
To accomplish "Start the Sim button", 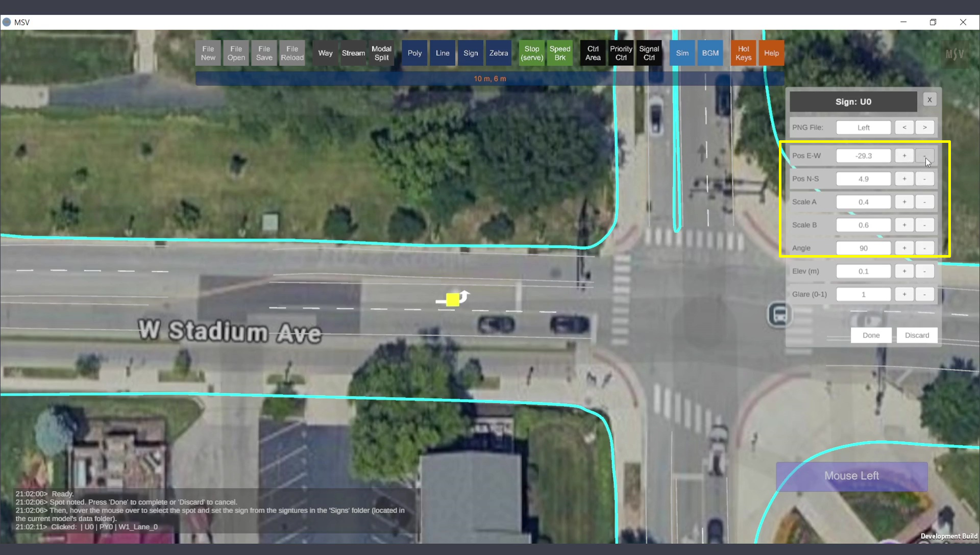I will tap(682, 53).
